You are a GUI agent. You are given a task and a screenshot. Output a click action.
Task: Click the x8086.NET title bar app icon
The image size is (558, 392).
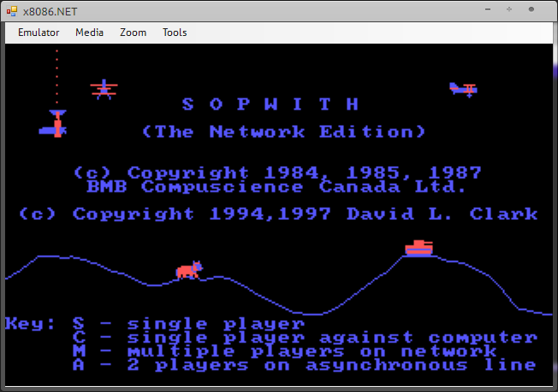click(15, 10)
